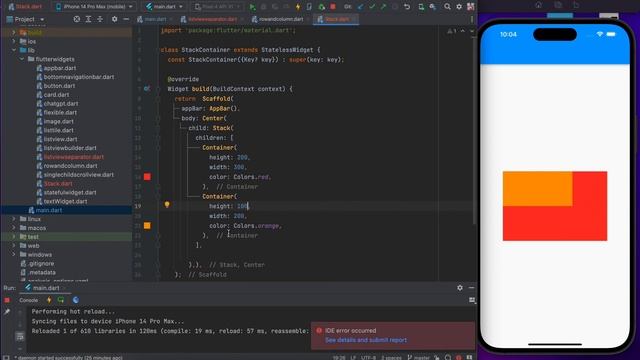Run the app with the green Run button
The width and height of the screenshot is (640, 360).
pos(252,7)
